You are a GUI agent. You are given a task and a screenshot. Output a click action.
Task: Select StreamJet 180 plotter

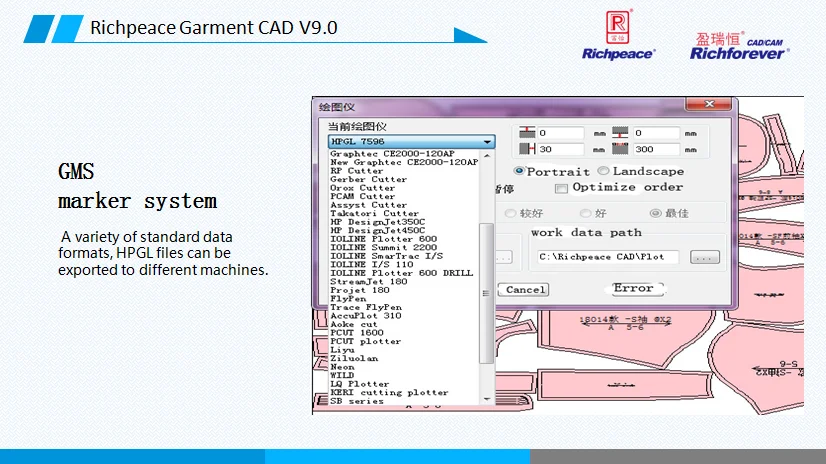point(369,281)
